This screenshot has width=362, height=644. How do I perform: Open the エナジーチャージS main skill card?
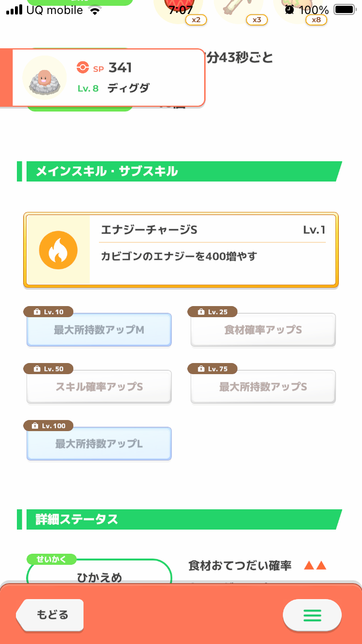(x=181, y=250)
